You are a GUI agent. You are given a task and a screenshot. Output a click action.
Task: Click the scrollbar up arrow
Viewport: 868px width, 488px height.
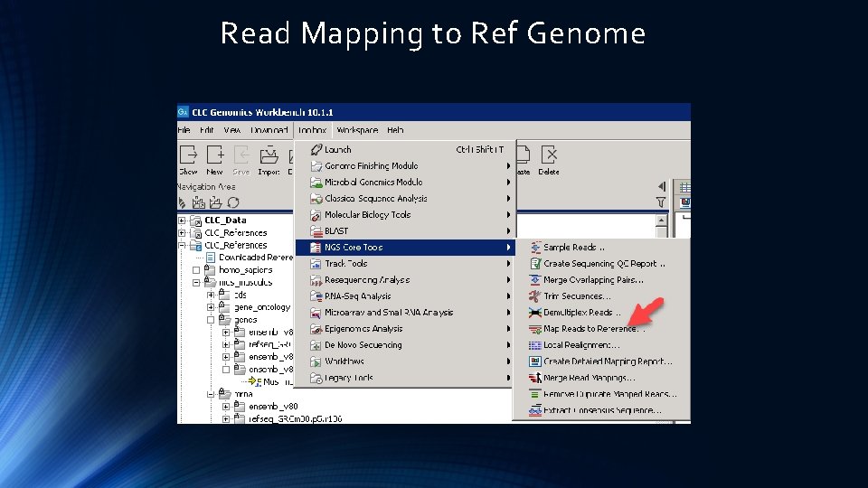661,221
